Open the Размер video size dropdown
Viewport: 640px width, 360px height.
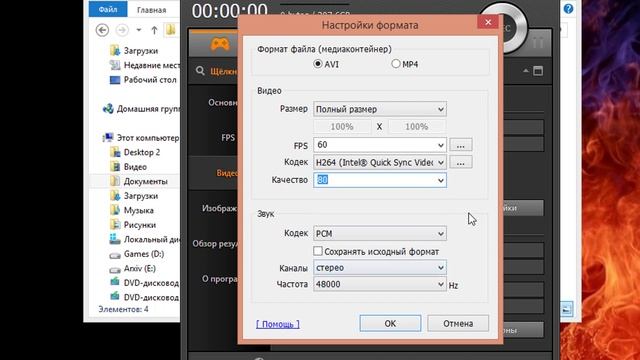coord(380,109)
